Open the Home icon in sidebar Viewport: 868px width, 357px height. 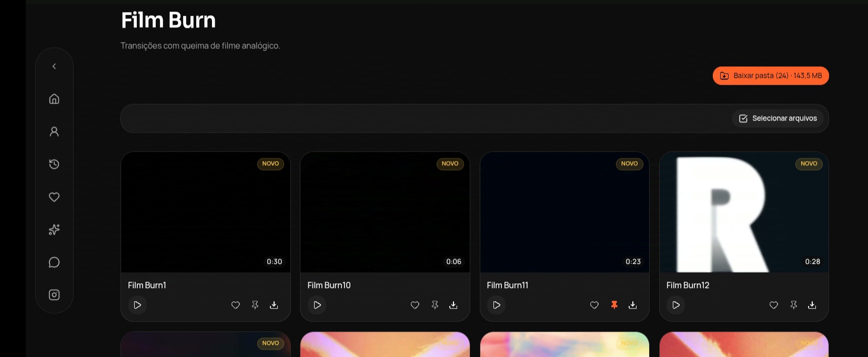[x=54, y=99]
